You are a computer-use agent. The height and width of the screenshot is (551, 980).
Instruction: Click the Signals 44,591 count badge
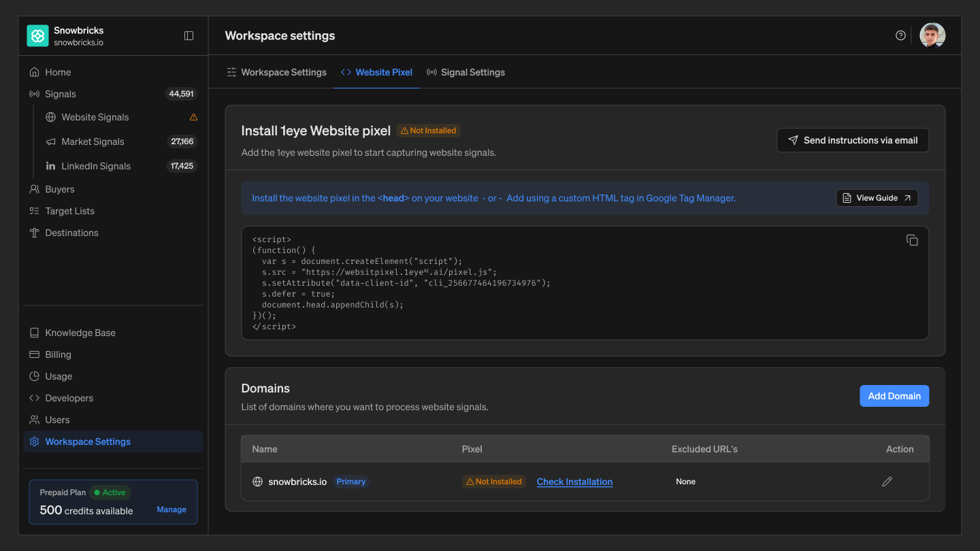[x=182, y=94]
